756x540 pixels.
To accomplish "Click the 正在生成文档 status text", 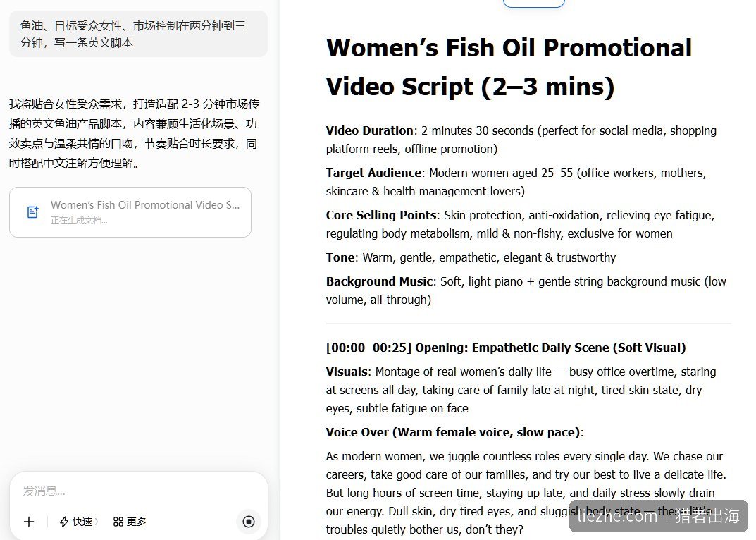I will [x=79, y=221].
